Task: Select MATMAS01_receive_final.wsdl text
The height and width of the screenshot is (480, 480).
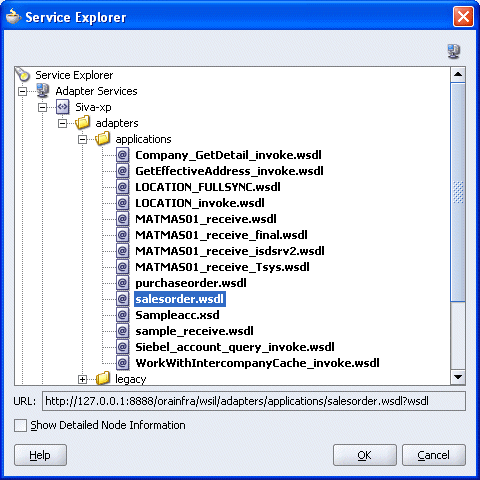Action: (221, 235)
